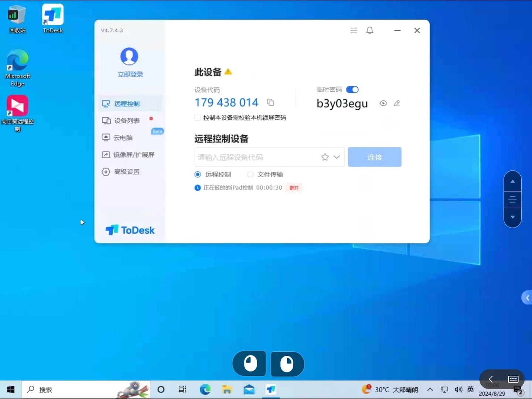Click the back chevron on the keyboard overlay
The height and width of the screenshot is (399, 532).
click(491, 379)
